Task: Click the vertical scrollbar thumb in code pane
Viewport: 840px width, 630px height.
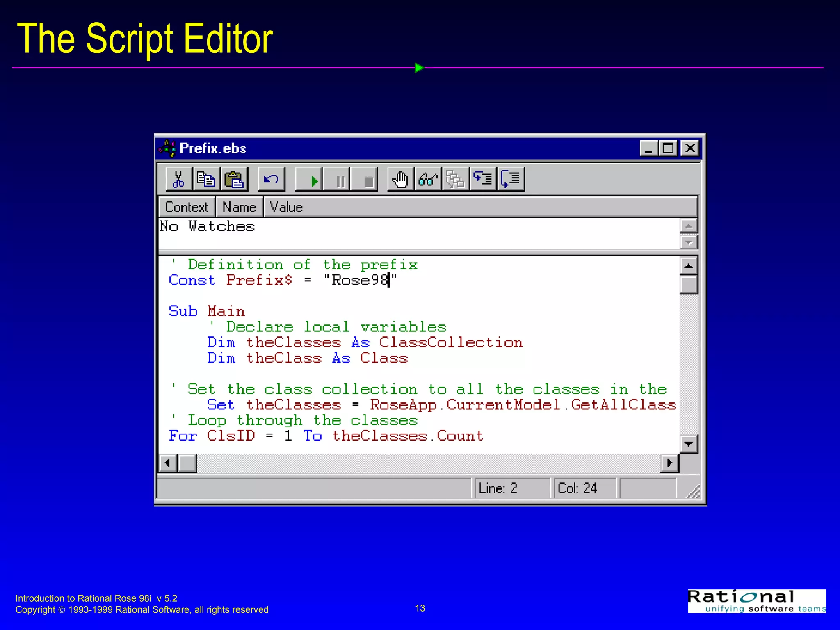Action: point(689,285)
